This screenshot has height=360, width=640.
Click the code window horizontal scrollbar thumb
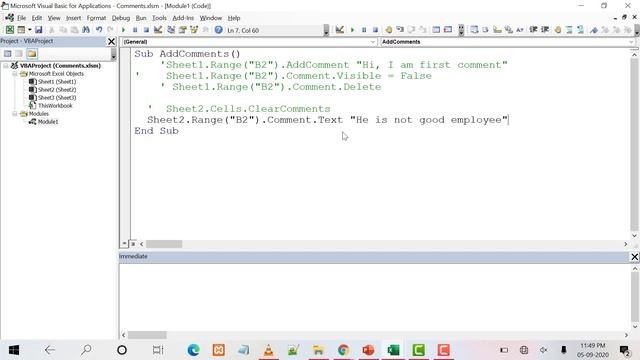(x=164, y=244)
